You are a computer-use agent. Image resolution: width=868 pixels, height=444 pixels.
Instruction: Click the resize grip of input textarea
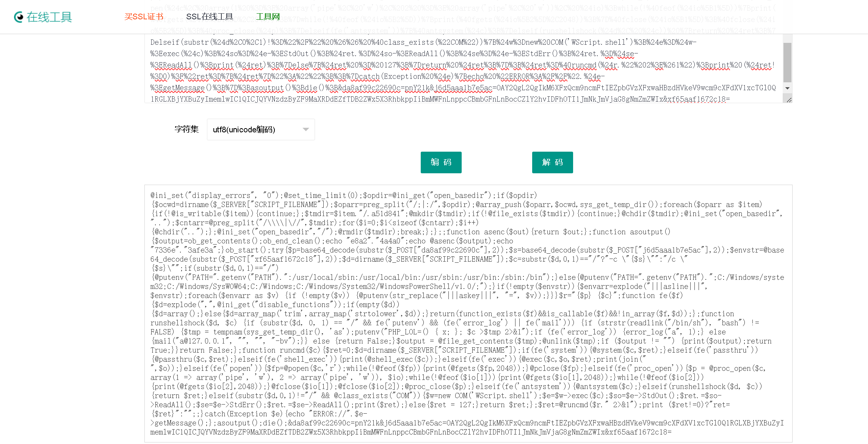pyautogui.click(x=789, y=100)
